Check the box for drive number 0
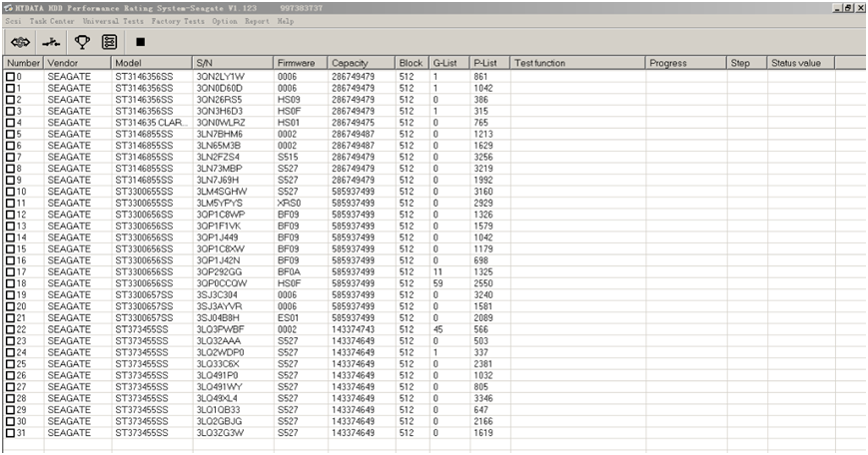 point(10,76)
